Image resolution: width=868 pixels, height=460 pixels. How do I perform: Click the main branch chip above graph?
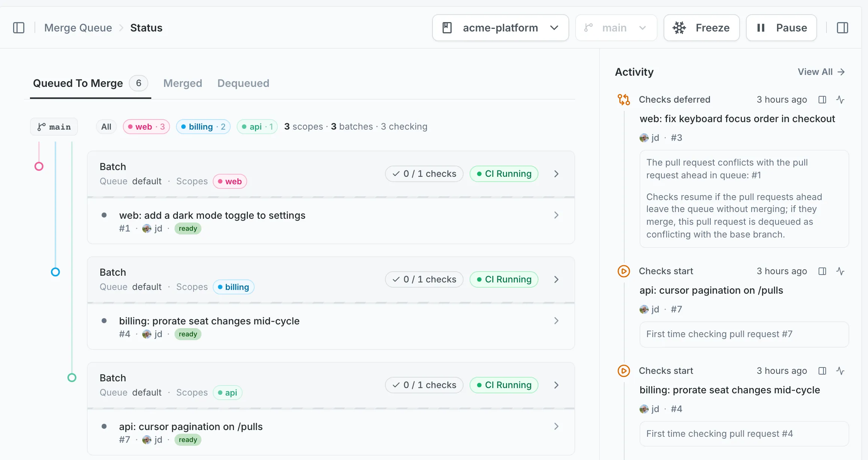[54, 127]
